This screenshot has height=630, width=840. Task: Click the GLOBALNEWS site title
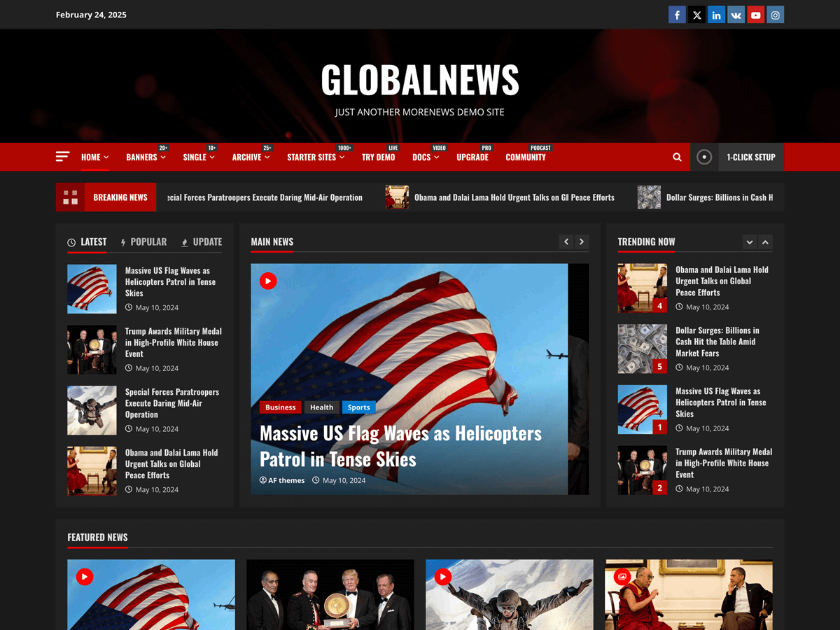[x=420, y=80]
